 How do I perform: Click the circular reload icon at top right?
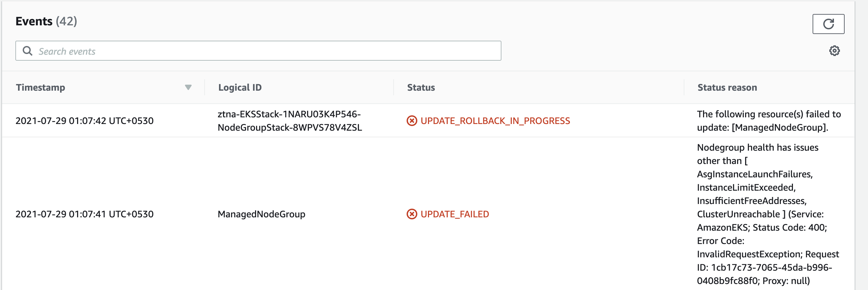(829, 24)
